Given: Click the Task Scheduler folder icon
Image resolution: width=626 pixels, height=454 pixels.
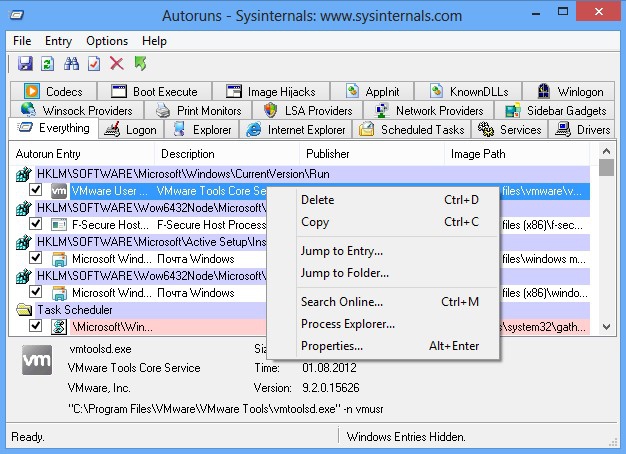Looking at the screenshot, I should click(x=23, y=310).
